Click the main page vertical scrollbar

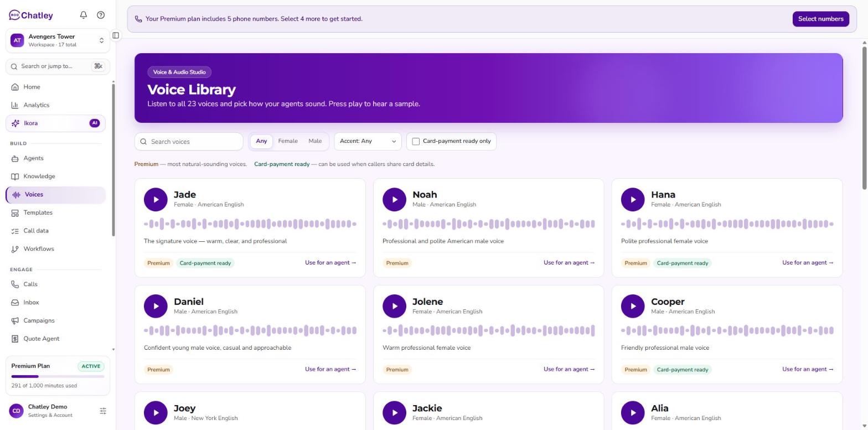[864, 119]
